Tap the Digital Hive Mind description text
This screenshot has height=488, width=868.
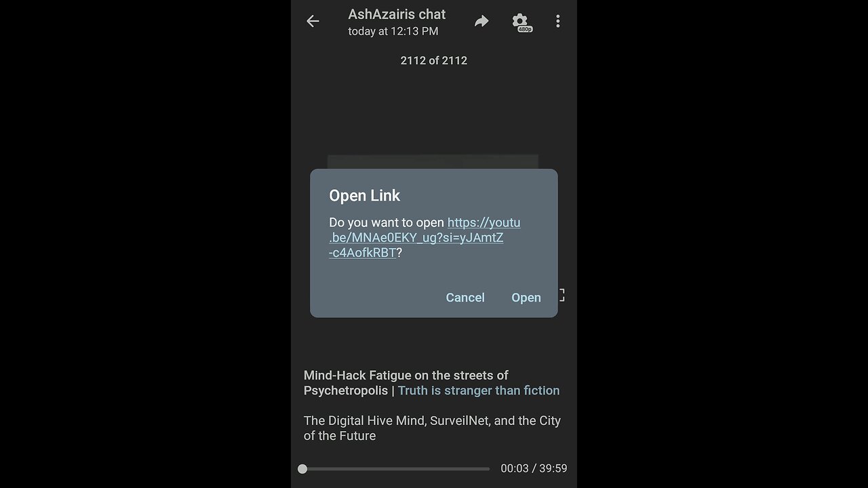[432, 428]
